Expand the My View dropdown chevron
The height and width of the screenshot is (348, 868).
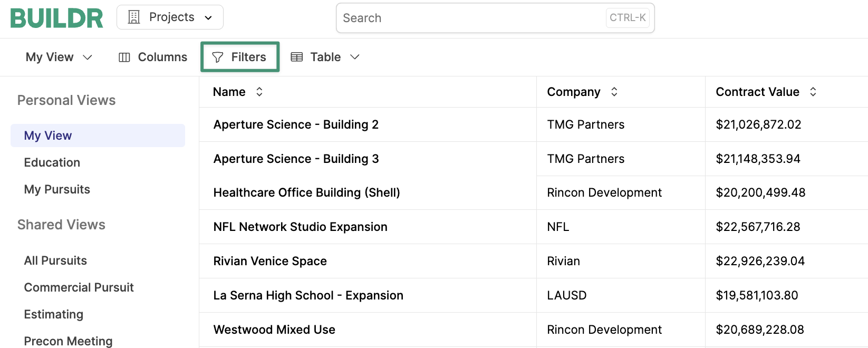point(88,57)
